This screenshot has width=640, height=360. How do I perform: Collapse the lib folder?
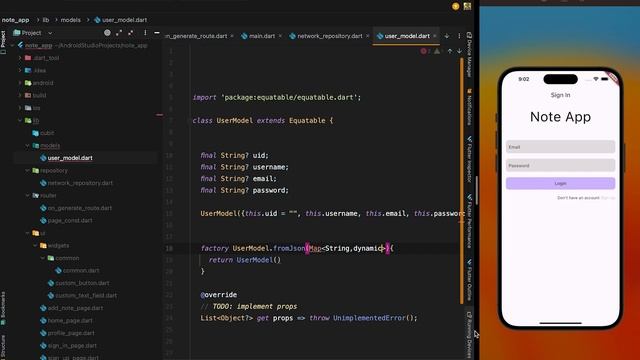20,120
